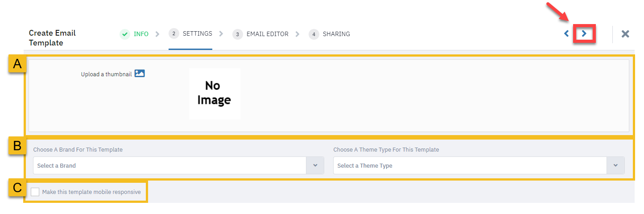Click the Upload a thumbnail link
The image size is (644, 214).
106,74
